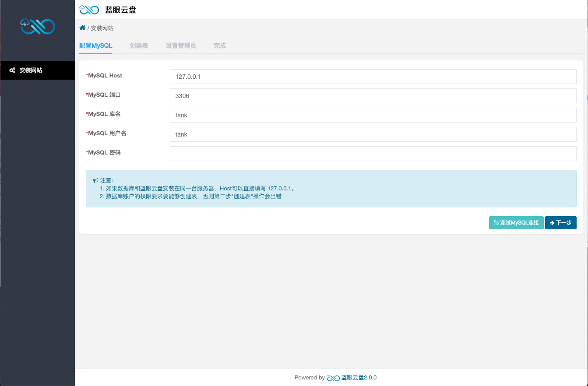
Task: Click 安装网站 in the breadcrumb
Action: [x=102, y=28]
